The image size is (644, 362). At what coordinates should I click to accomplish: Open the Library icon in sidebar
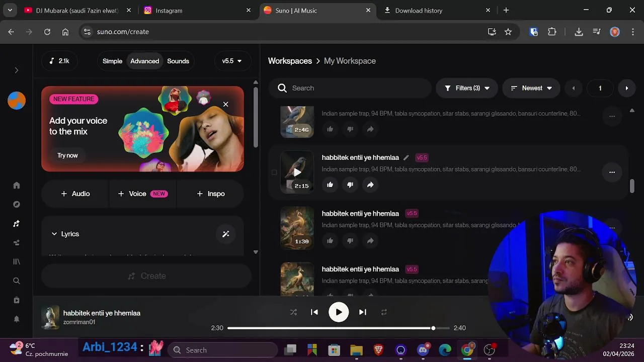(16, 262)
